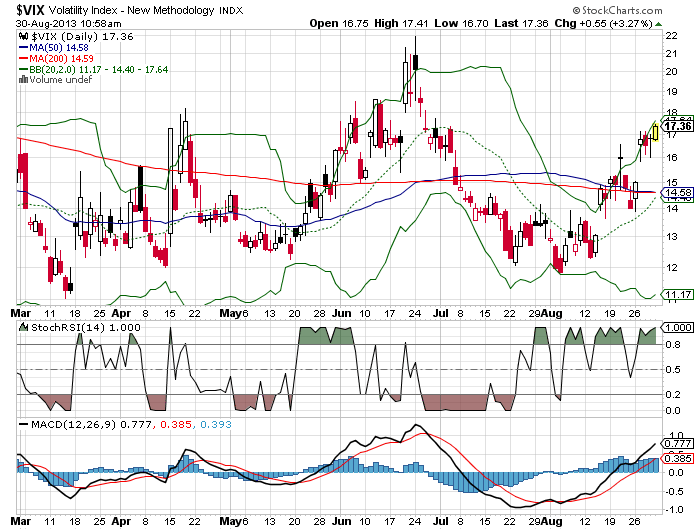Click the green up-arrow change indicator
The image size is (700, 530).
tap(658, 24)
